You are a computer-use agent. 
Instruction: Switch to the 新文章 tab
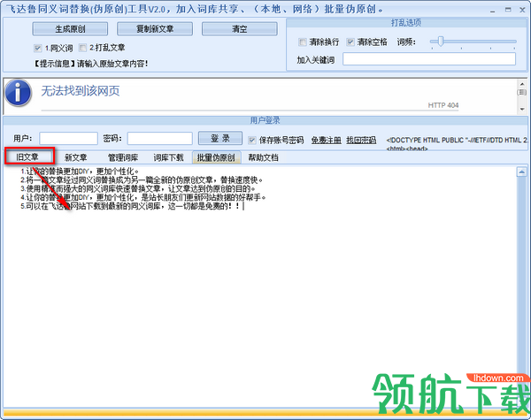point(76,157)
